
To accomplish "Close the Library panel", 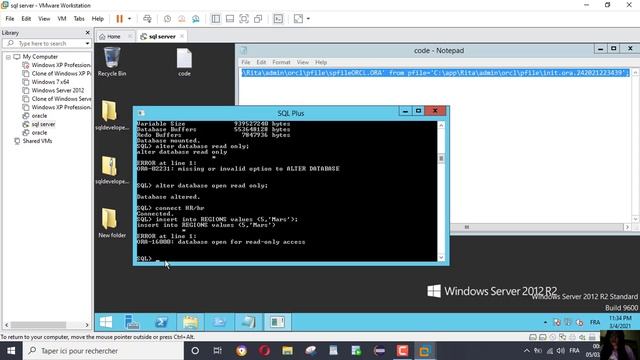I will [x=87, y=33].
